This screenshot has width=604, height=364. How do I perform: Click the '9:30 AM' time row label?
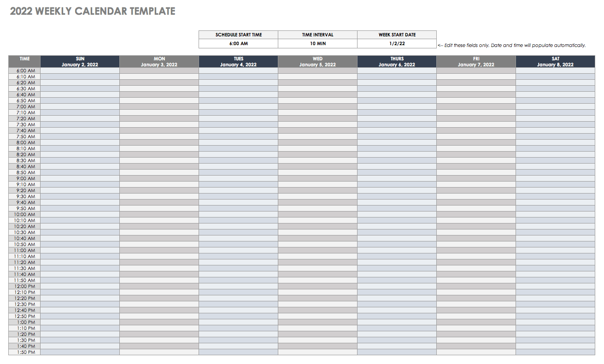pos(24,196)
